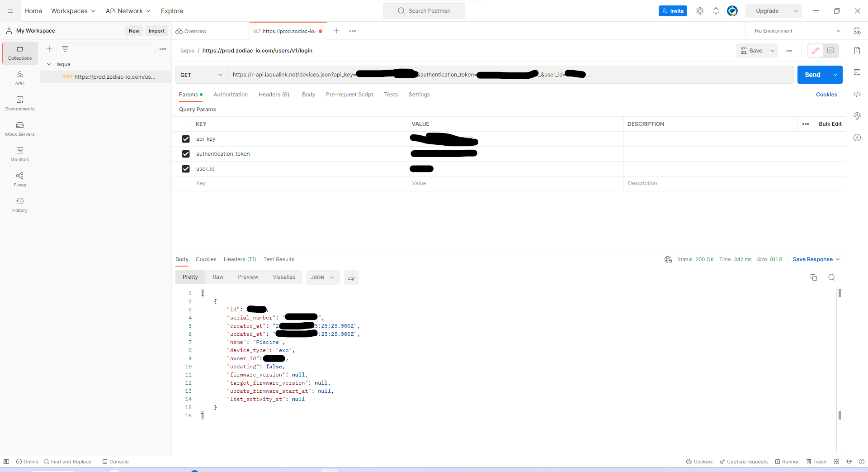The width and height of the screenshot is (868, 472).
Task: Switch to the Pre-request Script tab
Action: [x=349, y=95]
